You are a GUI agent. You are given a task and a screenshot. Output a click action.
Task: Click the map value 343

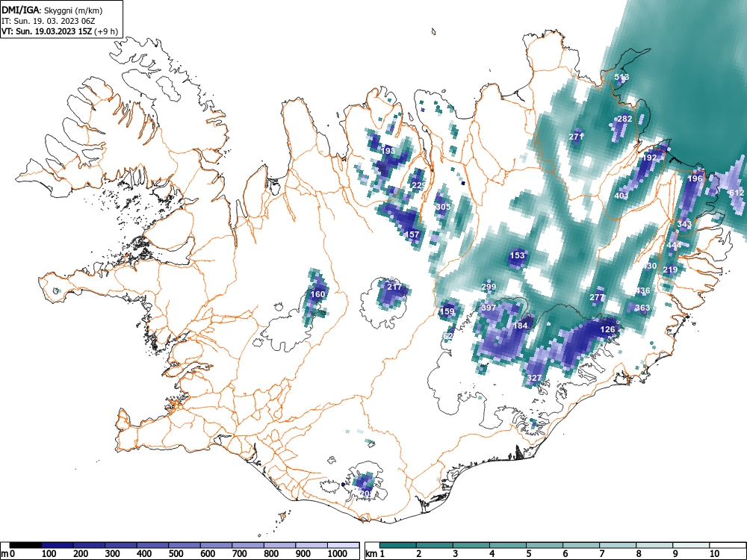click(x=684, y=224)
